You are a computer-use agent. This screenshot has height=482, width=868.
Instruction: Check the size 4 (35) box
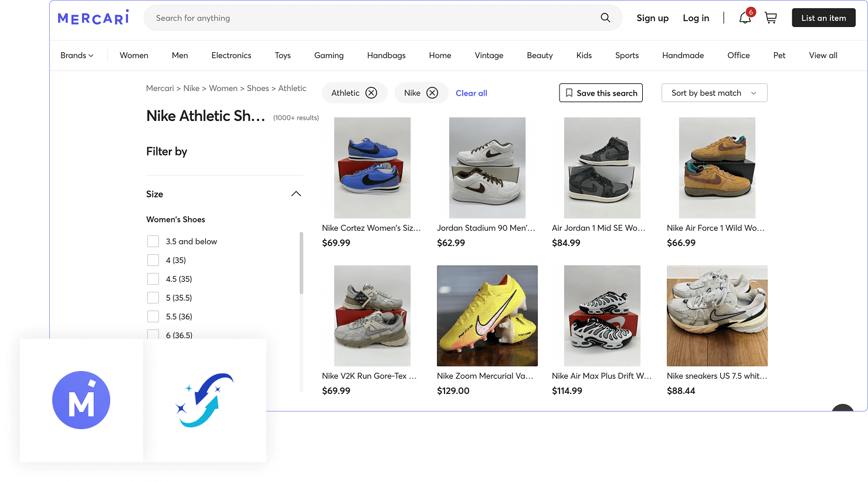click(x=153, y=260)
